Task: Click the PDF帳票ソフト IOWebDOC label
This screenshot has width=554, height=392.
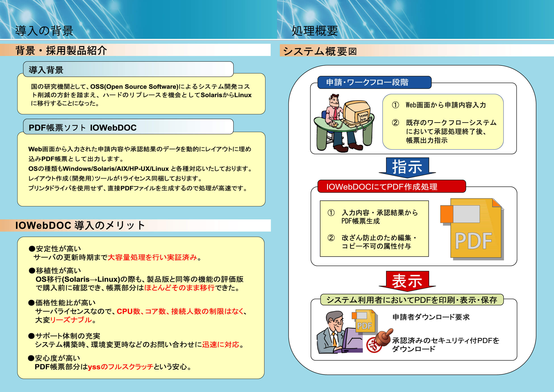Action: pos(82,128)
